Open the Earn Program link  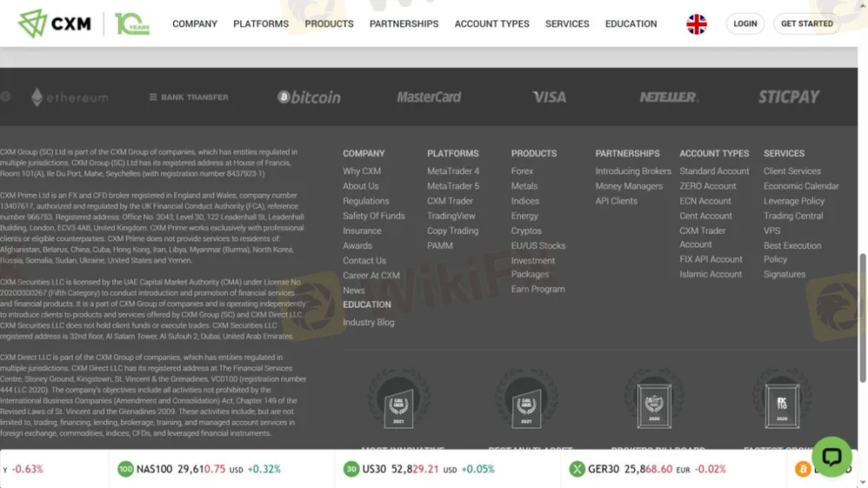coord(538,289)
